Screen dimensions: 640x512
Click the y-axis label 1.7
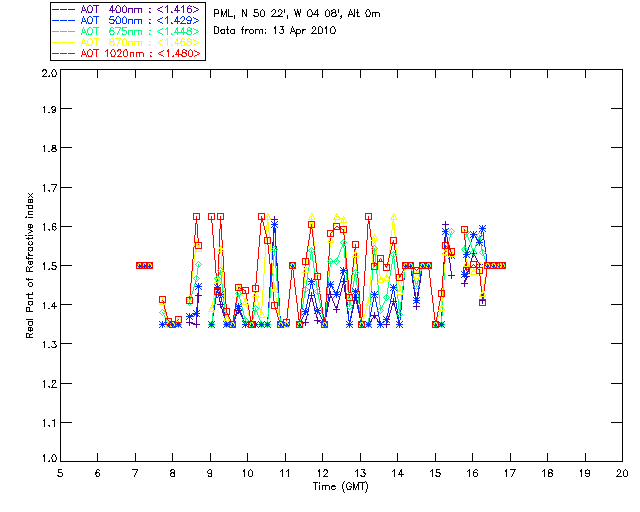[49, 188]
